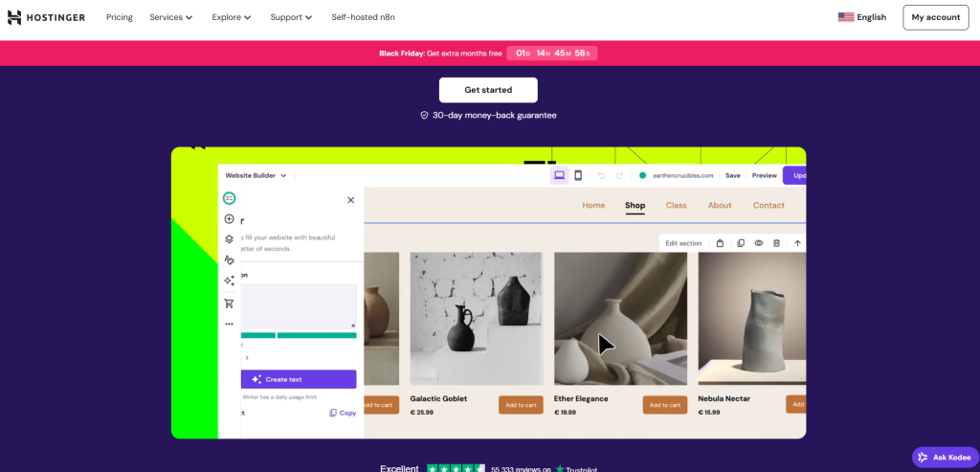
Task: Expand the Explore menu
Action: (232, 17)
